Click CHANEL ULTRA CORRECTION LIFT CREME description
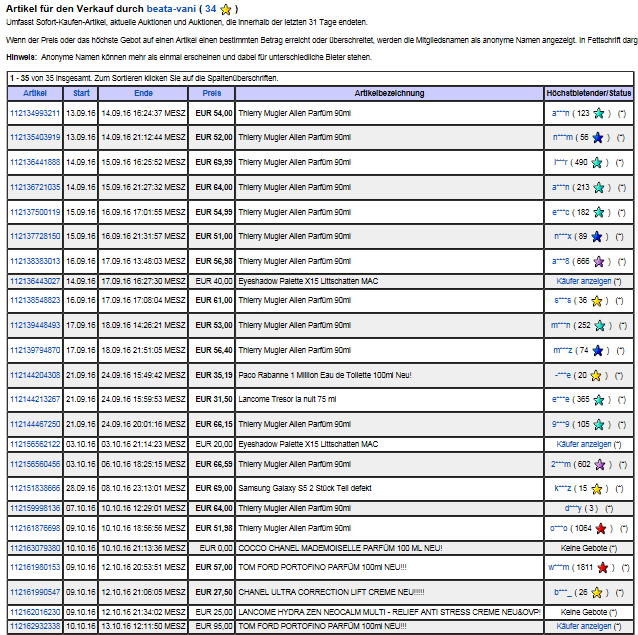Screen dimensions: 638x635 331,592
